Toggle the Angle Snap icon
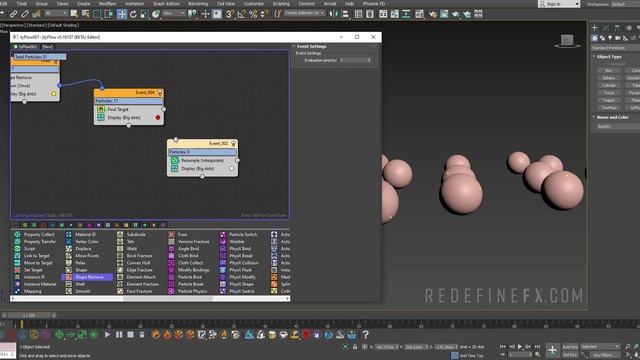The width and height of the screenshot is (640, 360). tap(242, 14)
